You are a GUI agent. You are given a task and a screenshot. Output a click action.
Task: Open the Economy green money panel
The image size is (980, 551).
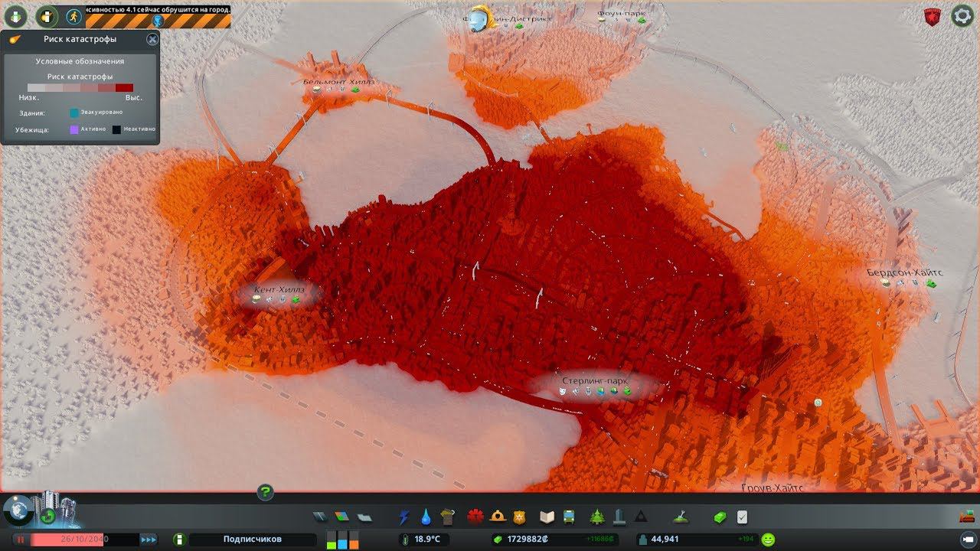(x=720, y=517)
